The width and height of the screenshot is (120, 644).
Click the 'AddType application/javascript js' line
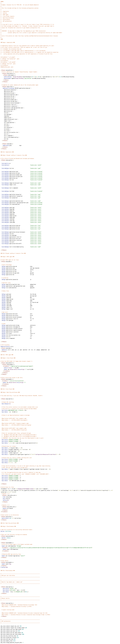click(x=16, y=279)
